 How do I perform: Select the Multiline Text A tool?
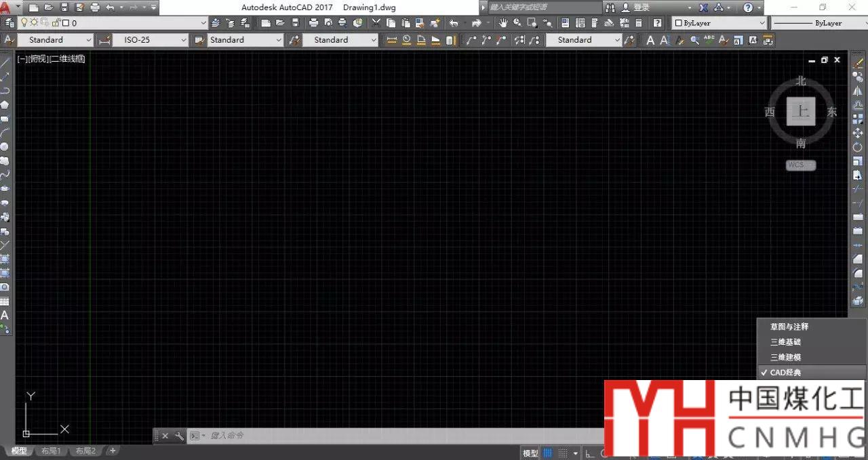[x=5, y=315]
